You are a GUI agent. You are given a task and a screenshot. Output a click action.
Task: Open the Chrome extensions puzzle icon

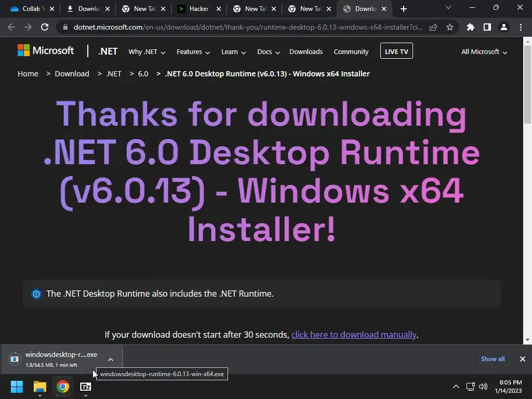coord(471,27)
